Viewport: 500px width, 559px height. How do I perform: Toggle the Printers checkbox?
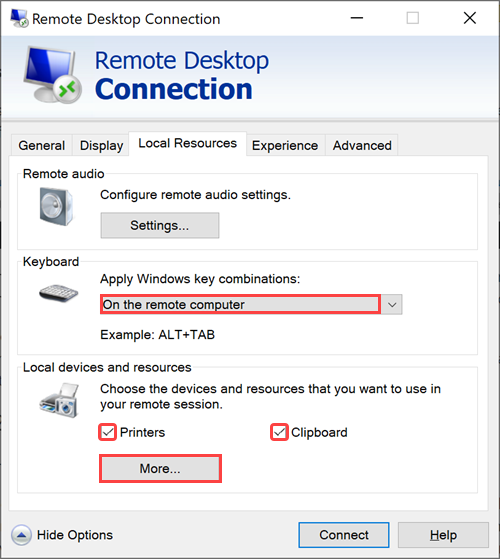tap(108, 432)
